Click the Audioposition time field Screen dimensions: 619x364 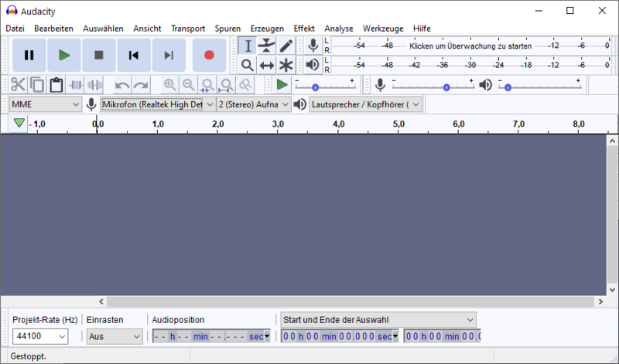click(x=211, y=336)
